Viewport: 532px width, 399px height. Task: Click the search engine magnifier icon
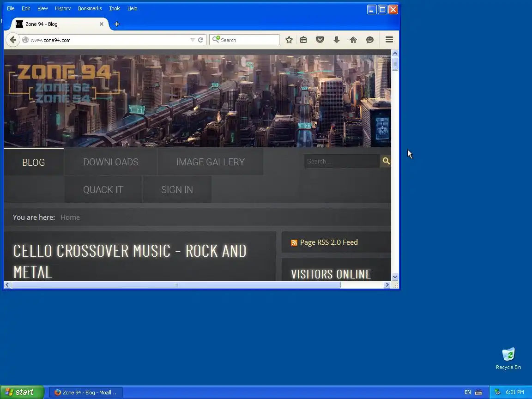pyautogui.click(x=216, y=39)
